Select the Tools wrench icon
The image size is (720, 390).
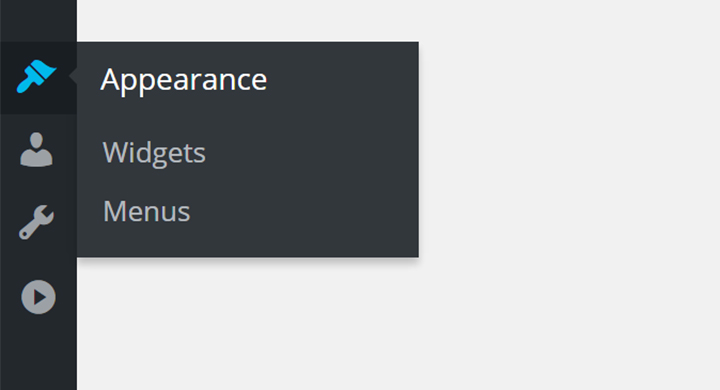pos(37,222)
